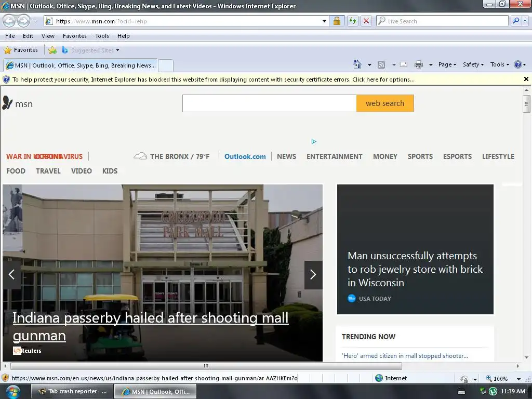The image size is (532, 399).
Task: Click the blue Help question mark icon
Action: pyautogui.click(x=518, y=64)
